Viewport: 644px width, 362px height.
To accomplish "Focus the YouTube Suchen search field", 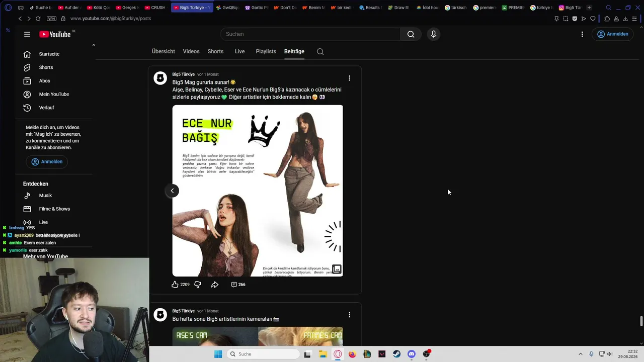I will tap(310, 34).
